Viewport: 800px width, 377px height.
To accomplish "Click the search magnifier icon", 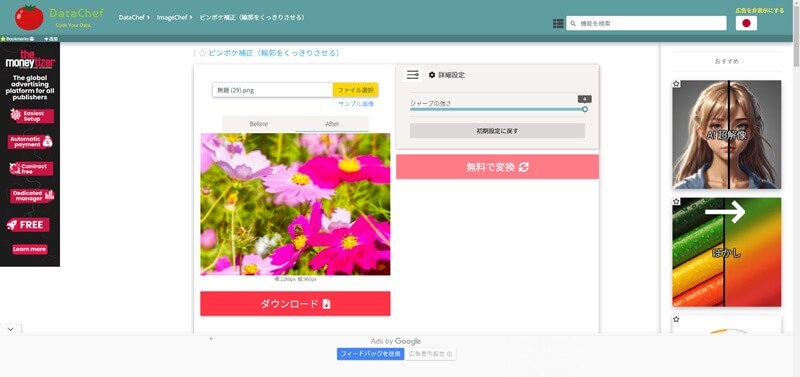I will click(x=573, y=23).
